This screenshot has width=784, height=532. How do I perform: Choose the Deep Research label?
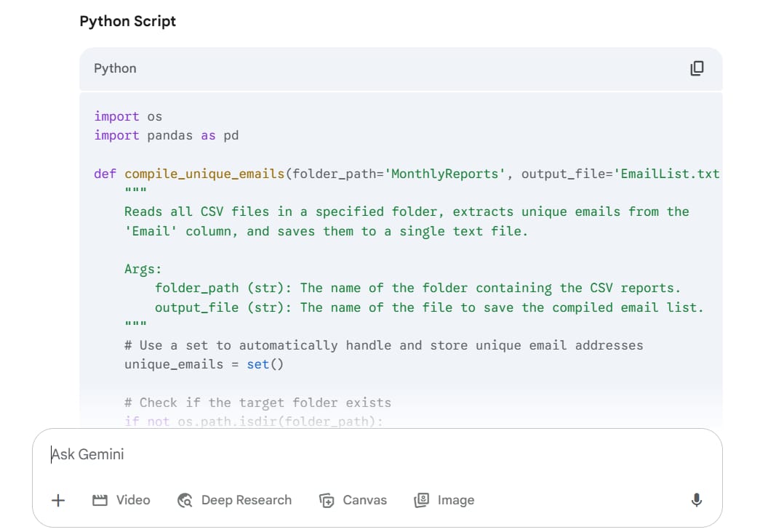click(x=247, y=500)
